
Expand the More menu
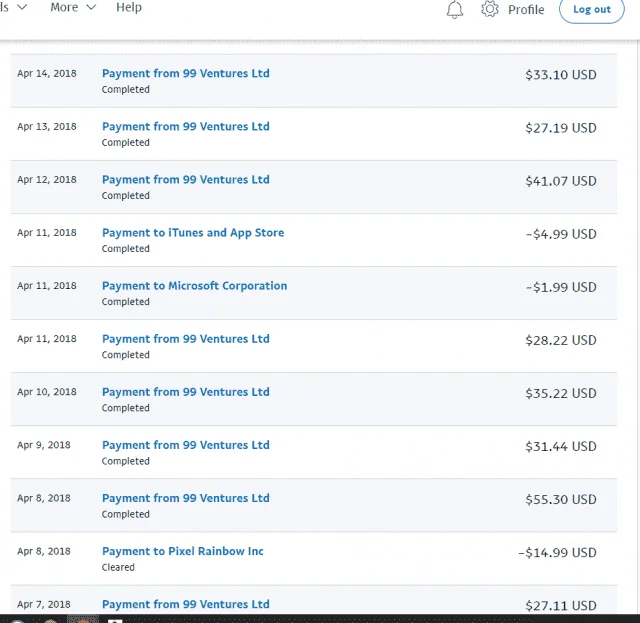click(73, 7)
